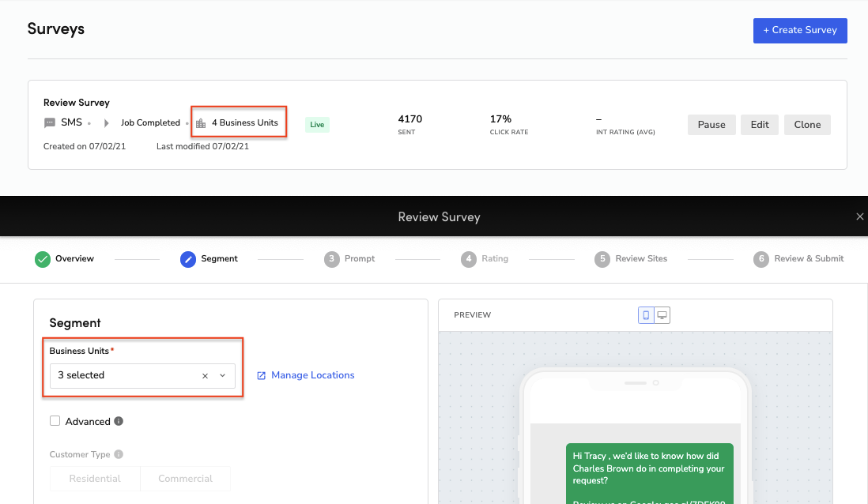Open the Business Units field showing 3 selected

(142, 376)
